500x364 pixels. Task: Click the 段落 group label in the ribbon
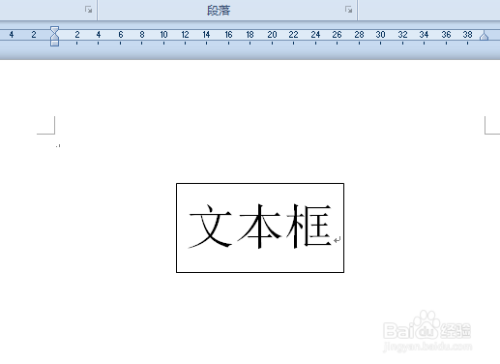[219, 10]
